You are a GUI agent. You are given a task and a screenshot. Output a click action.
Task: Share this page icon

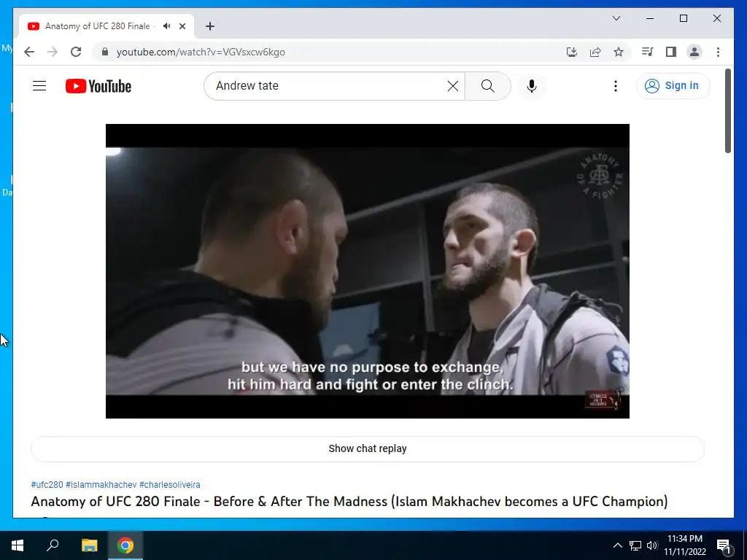[x=595, y=52]
